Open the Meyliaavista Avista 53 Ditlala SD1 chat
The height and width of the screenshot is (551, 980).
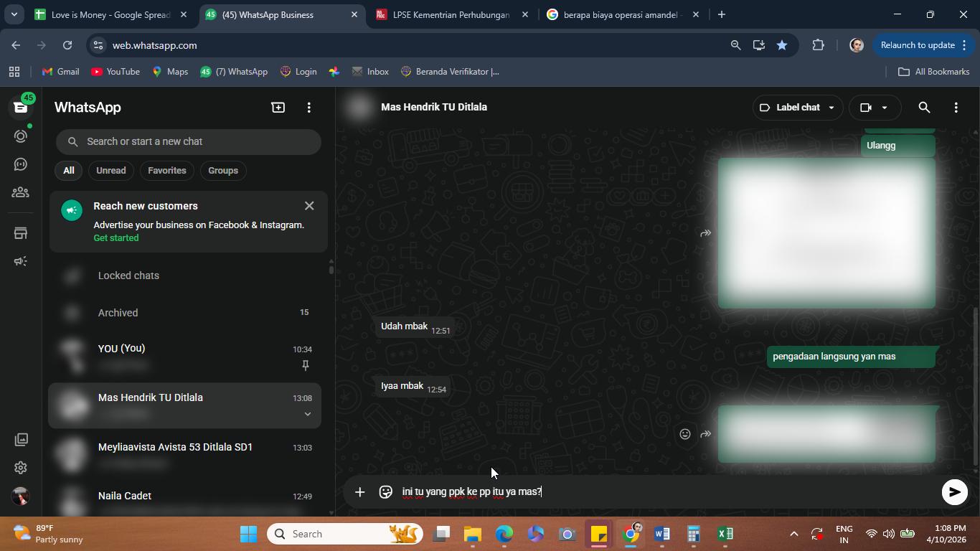(x=185, y=455)
